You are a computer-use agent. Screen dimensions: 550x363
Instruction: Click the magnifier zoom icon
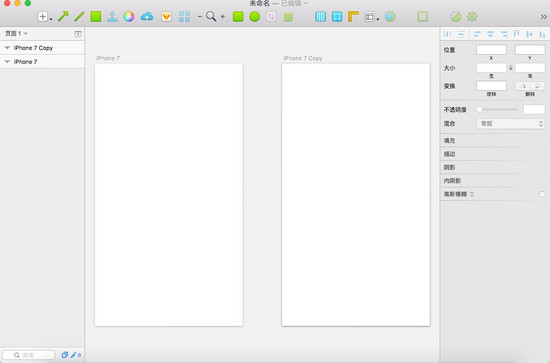tap(211, 16)
